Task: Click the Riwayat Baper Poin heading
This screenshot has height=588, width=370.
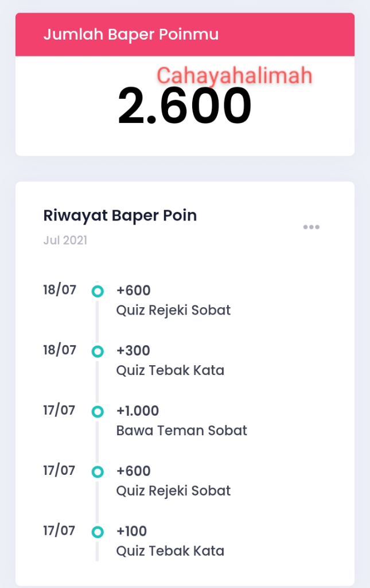Action: tap(120, 215)
